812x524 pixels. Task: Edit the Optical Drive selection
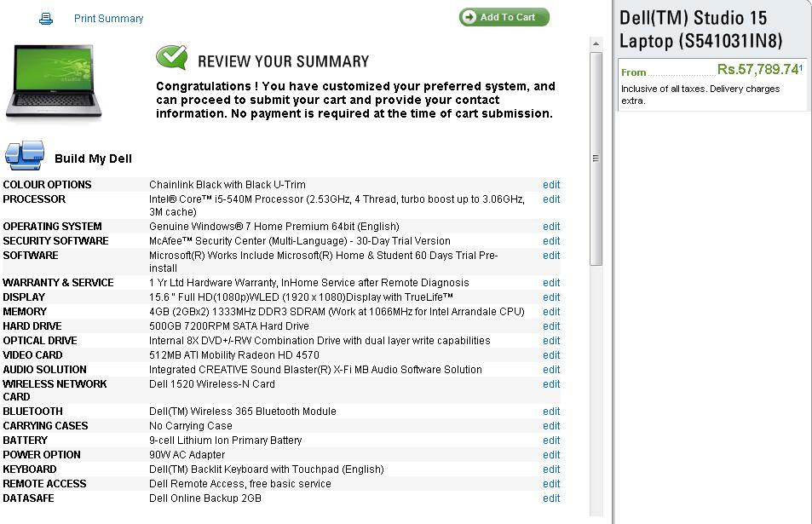(x=551, y=341)
